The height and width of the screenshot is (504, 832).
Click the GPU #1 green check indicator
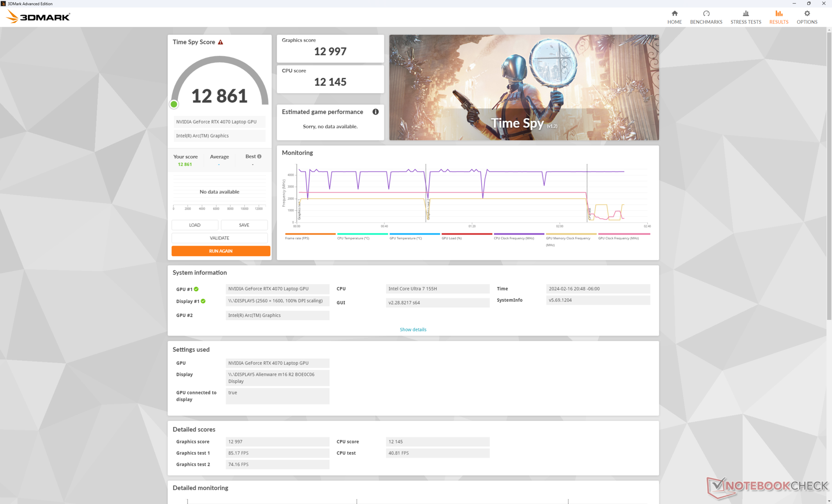point(196,289)
